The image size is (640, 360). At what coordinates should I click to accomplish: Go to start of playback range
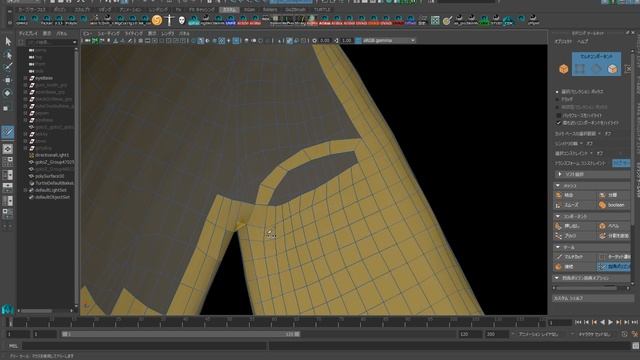coord(578,322)
